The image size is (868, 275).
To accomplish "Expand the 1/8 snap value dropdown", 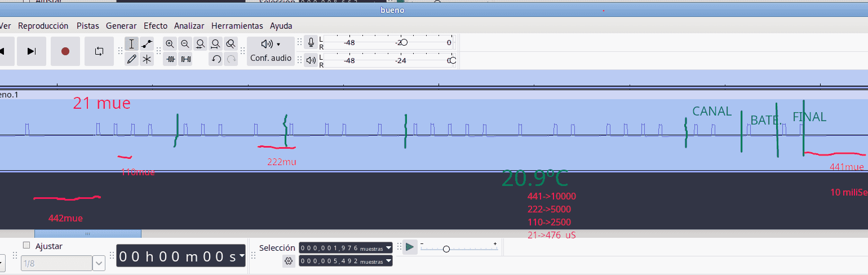I will click(x=99, y=263).
